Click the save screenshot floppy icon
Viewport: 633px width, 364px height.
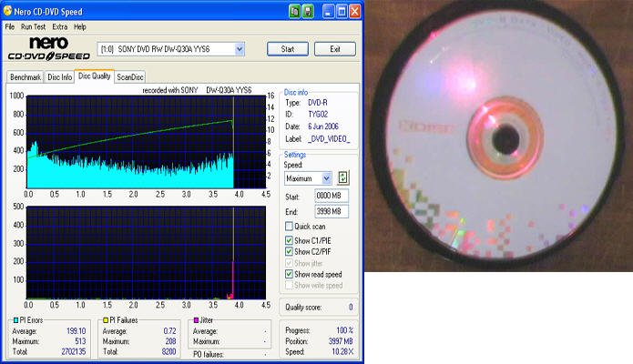coord(308,11)
